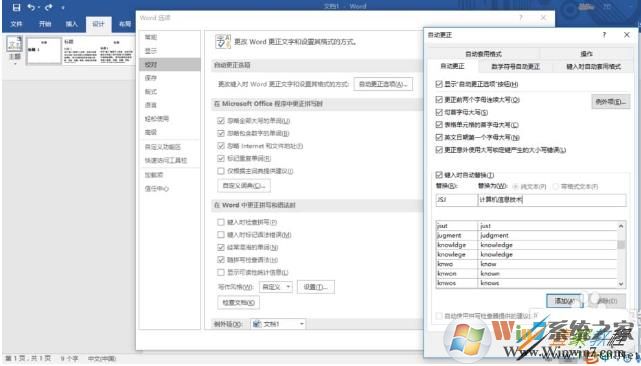Screen dimensions: 641x366
Task: Click the 设置(T)... button
Action: coord(316,287)
